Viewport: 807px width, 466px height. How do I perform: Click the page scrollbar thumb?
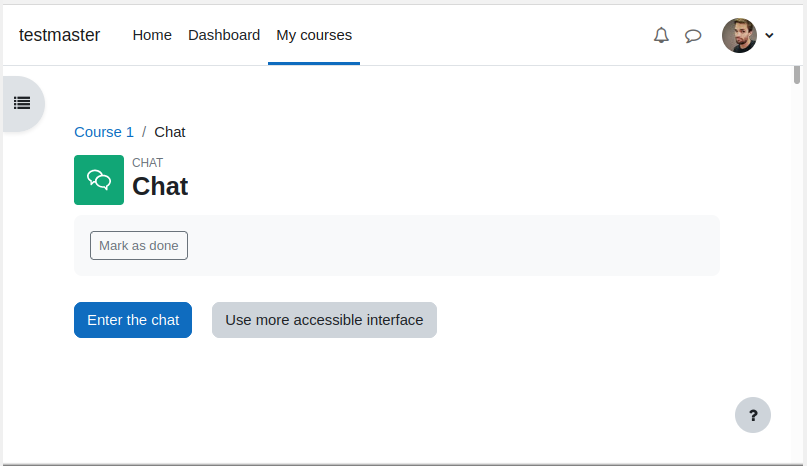797,75
